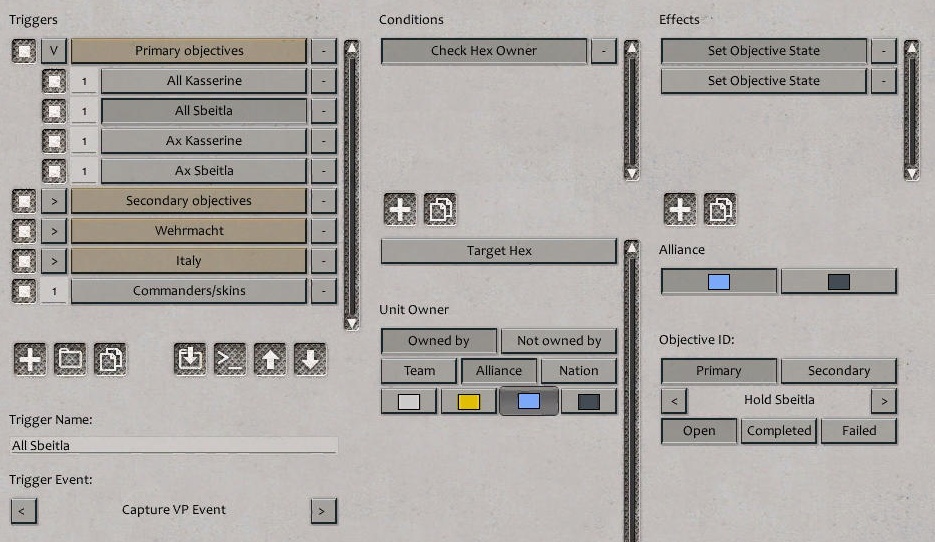This screenshot has width=935, height=542.
Task: Copy effect with duplicate icon
Action: pyautogui.click(x=720, y=209)
